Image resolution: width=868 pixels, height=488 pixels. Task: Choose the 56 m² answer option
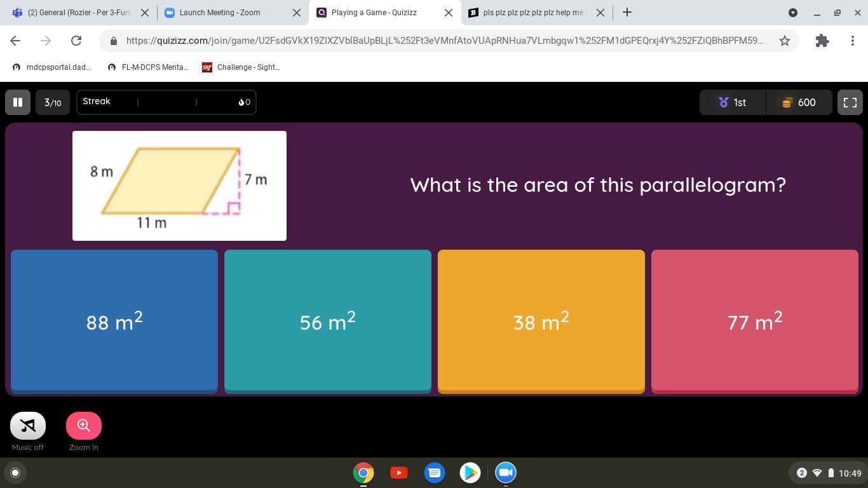click(328, 321)
